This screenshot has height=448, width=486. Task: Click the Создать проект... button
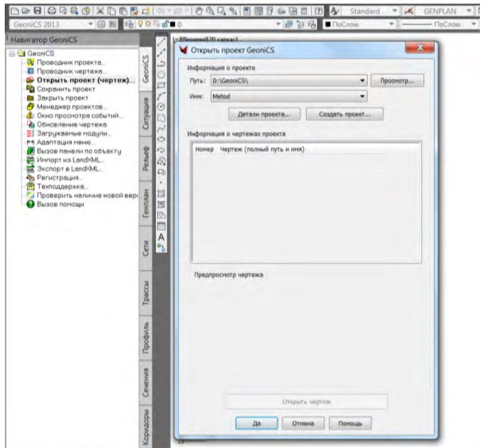click(x=344, y=115)
